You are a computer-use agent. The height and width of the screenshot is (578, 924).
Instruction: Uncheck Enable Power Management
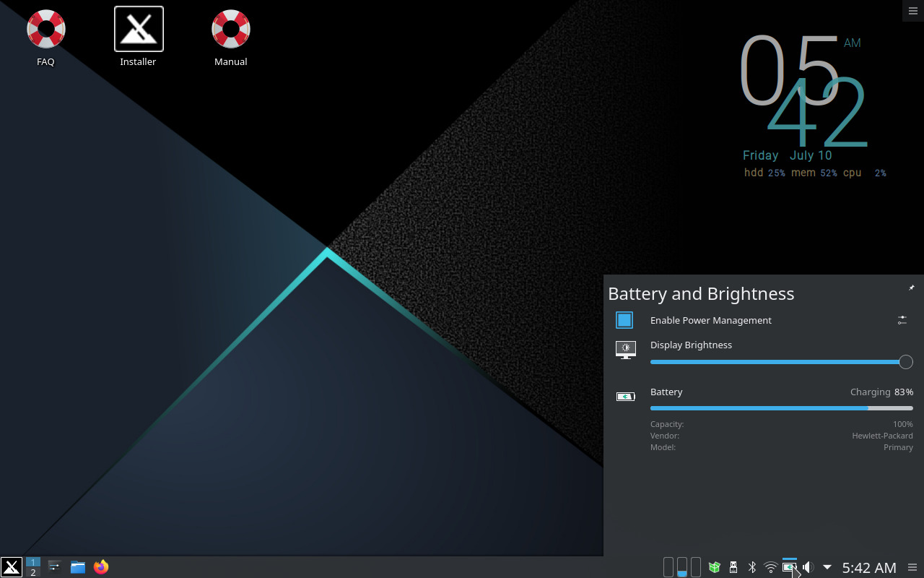[x=624, y=319]
